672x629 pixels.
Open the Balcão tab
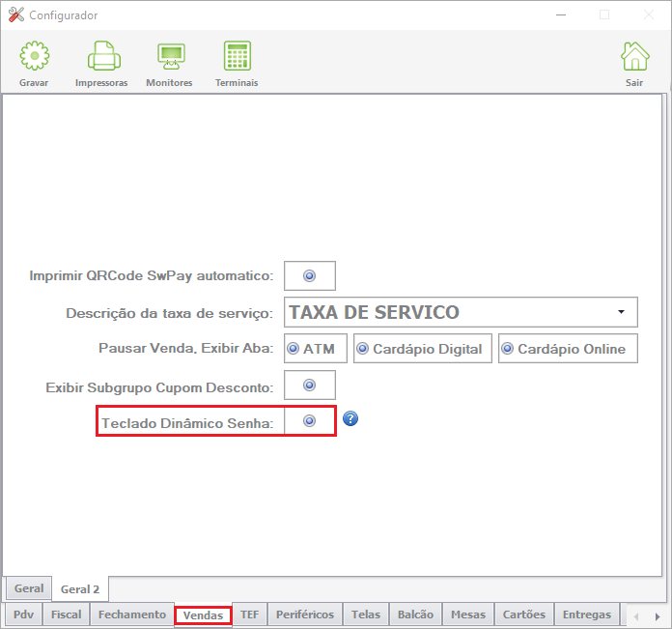pyautogui.click(x=415, y=615)
